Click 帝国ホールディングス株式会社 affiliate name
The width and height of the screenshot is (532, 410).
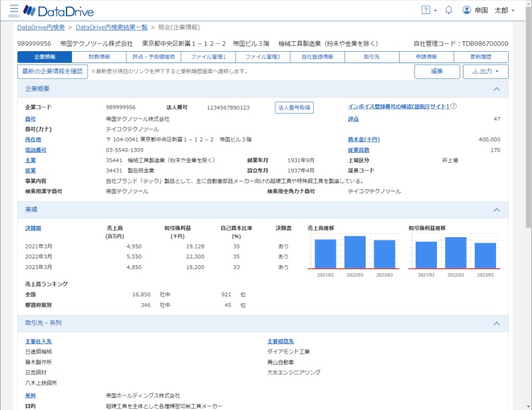tap(143, 396)
